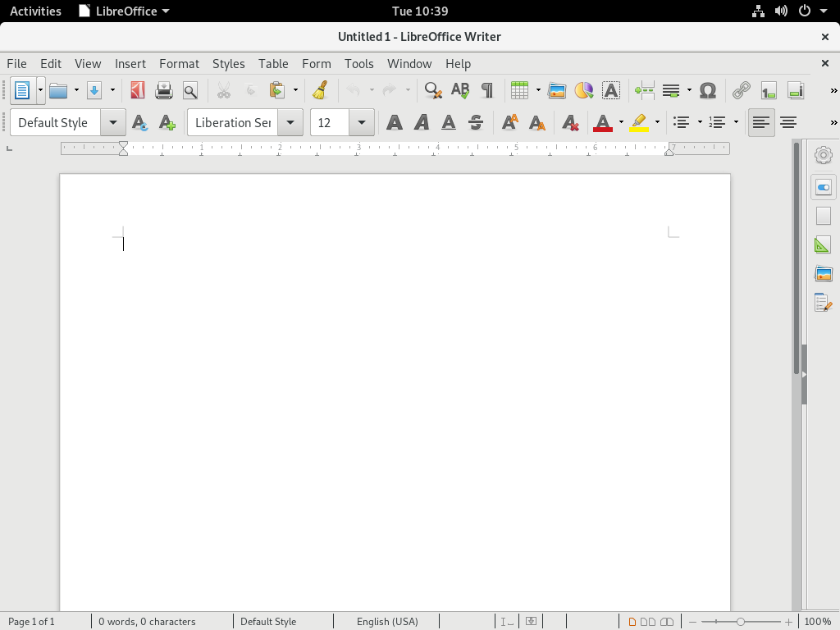The width and height of the screenshot is (840, 630).
Task: Run the Spelling check
Action: point(460,90)
